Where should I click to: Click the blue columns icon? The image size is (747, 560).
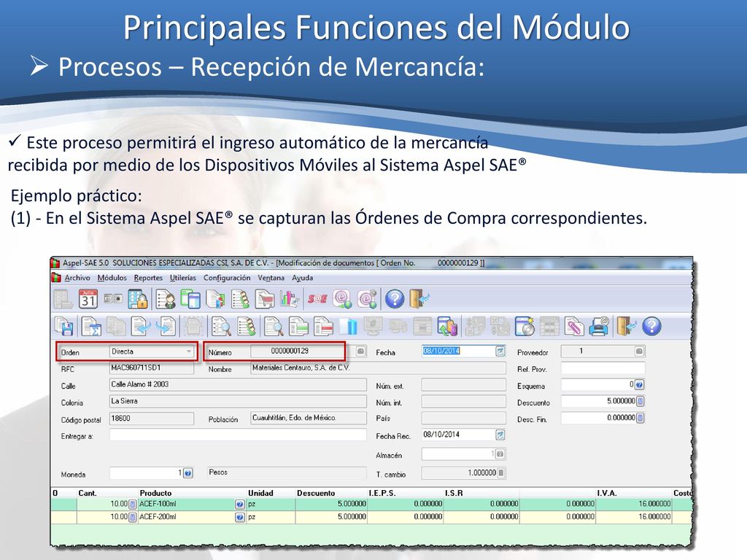coord(348,326)
